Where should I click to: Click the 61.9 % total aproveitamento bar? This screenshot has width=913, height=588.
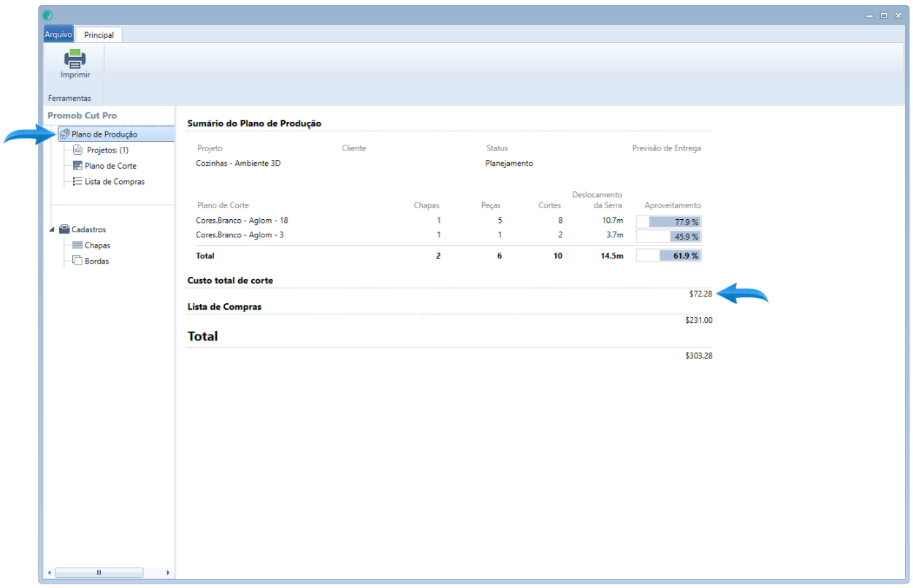[668, 256]
